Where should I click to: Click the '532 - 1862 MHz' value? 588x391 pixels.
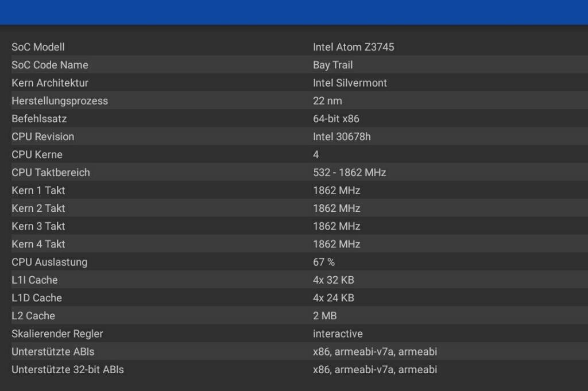[x=349, y=172]
